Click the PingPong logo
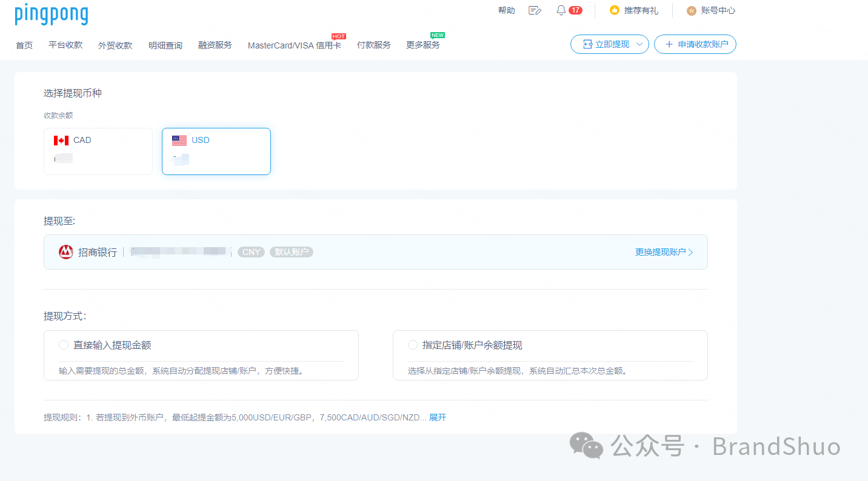Viewport: 868px width, 481px height. tap(51, 14)
